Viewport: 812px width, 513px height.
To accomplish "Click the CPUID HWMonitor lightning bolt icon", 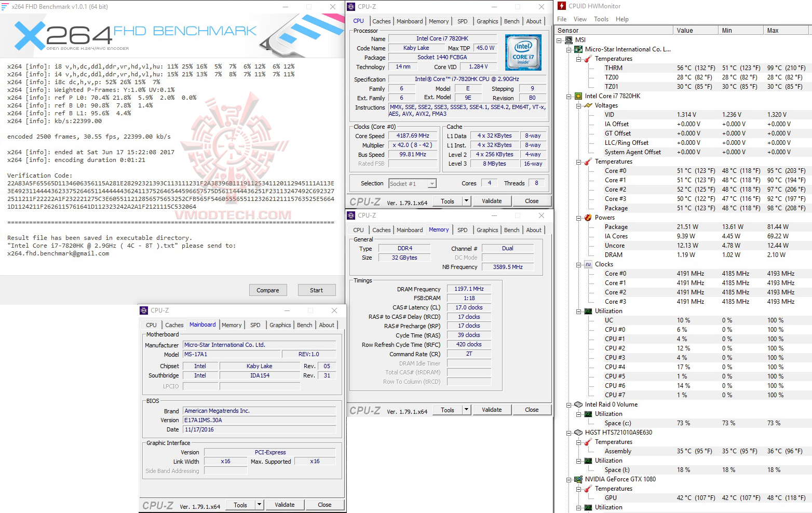I will coord(561,6).
